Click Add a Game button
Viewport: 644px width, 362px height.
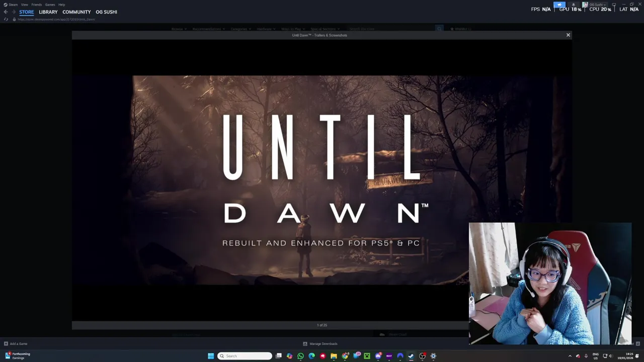(16, 344)
